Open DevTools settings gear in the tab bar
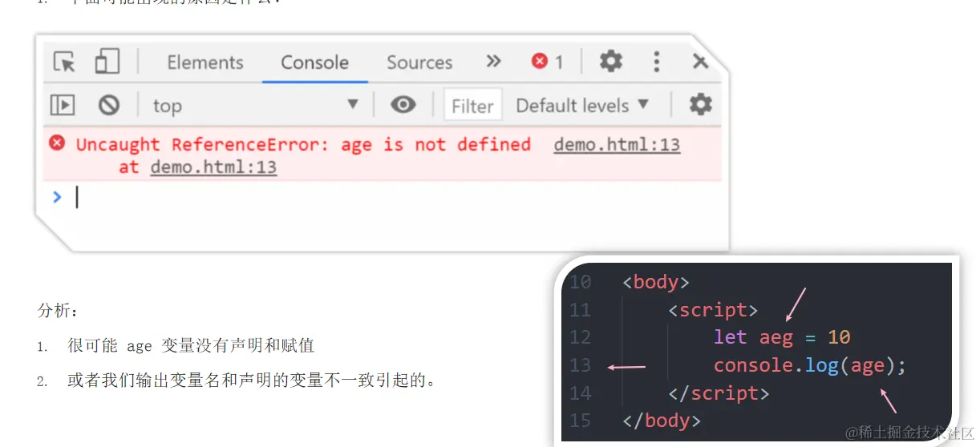The image size is (980, 447). [x=611, y=61]
